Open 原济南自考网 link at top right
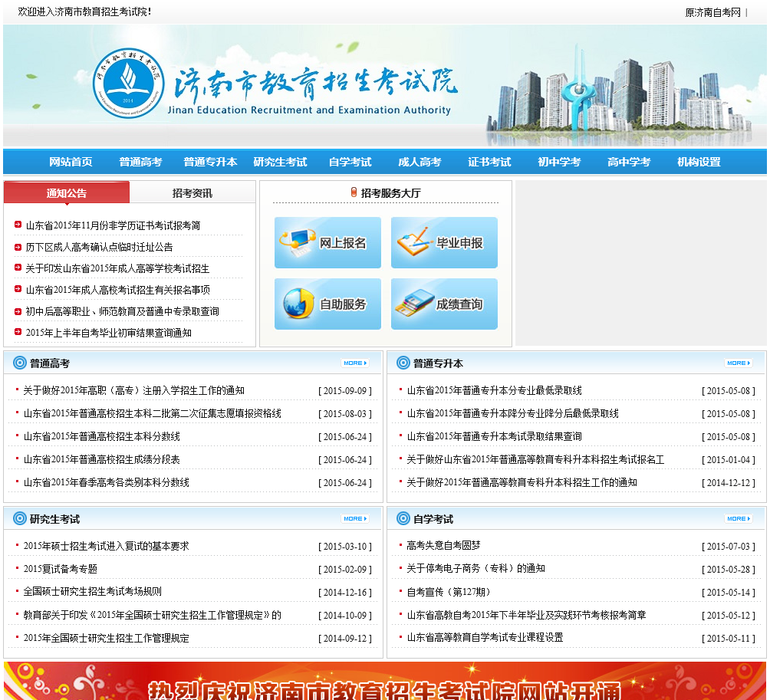770x700 pixels. pyautogui.click(x=712, y=12)
